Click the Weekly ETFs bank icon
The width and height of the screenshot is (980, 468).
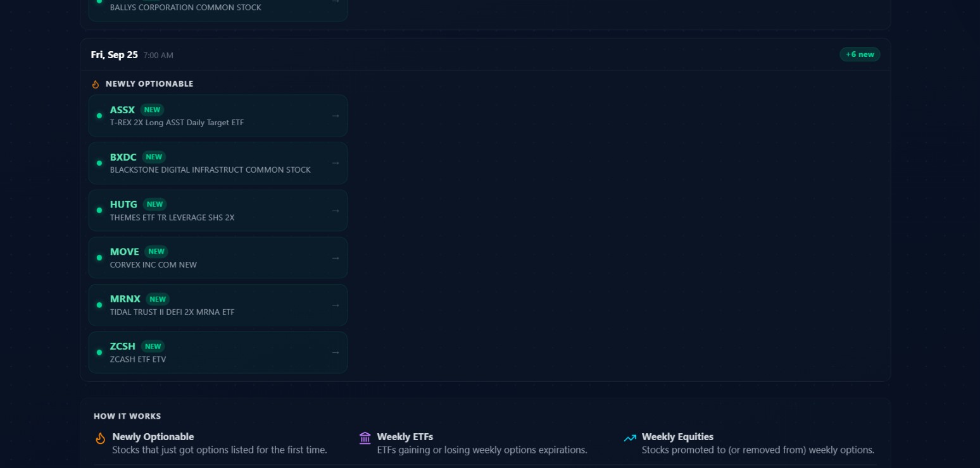pos(365,438)
